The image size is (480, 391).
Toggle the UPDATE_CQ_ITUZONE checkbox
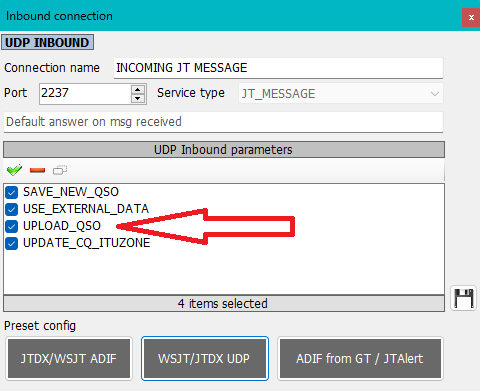tap(12, 243)
